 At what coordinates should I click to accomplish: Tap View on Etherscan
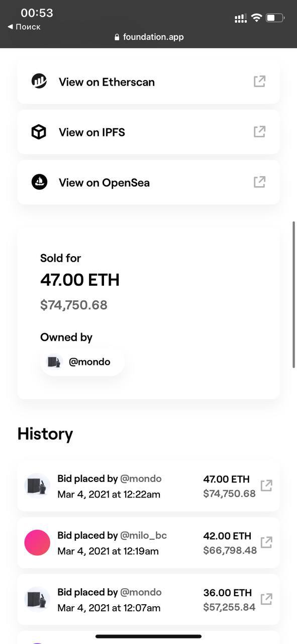148,82
